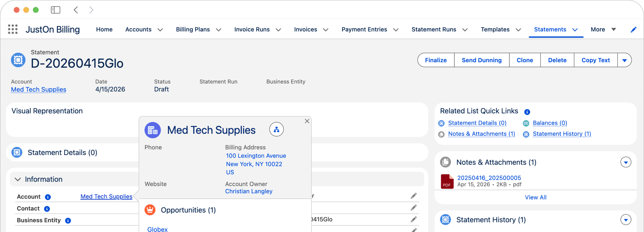Click the Notes & Attachments card icon
The height and width of the screenshot is (232, 644).
[x=445, y=162]
